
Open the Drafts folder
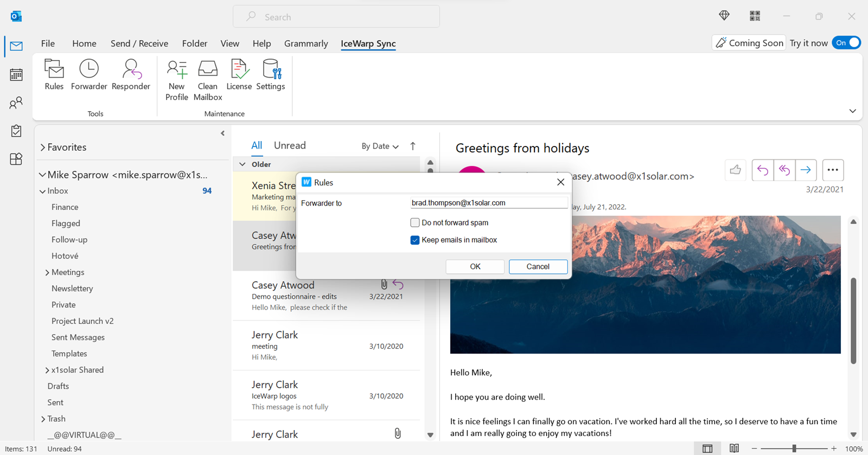[x=58, y=386]
